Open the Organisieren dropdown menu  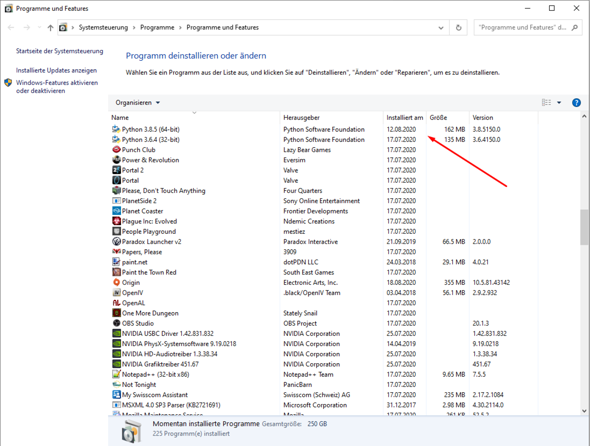pyautogui.click(x=137, y=102)
